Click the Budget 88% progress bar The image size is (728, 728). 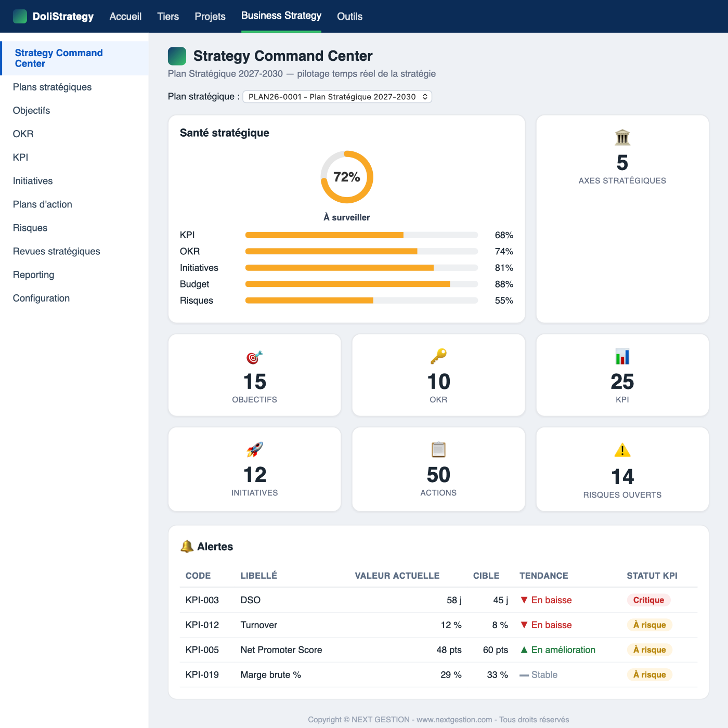pyautogui.click(x=361, y=284)
